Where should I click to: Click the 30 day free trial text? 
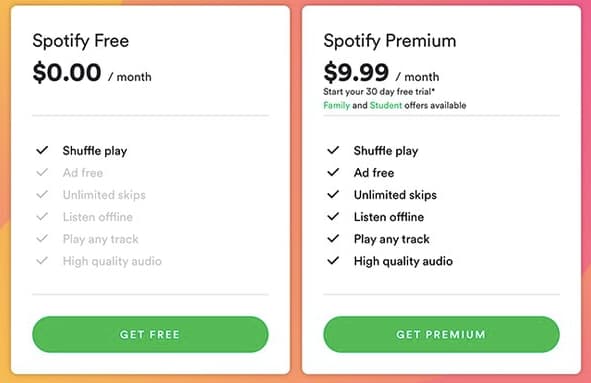click(x=379, y=92)
